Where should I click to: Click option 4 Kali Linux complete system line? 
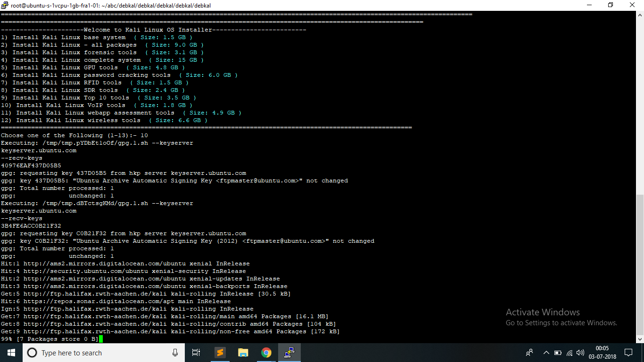click(103, 60)
